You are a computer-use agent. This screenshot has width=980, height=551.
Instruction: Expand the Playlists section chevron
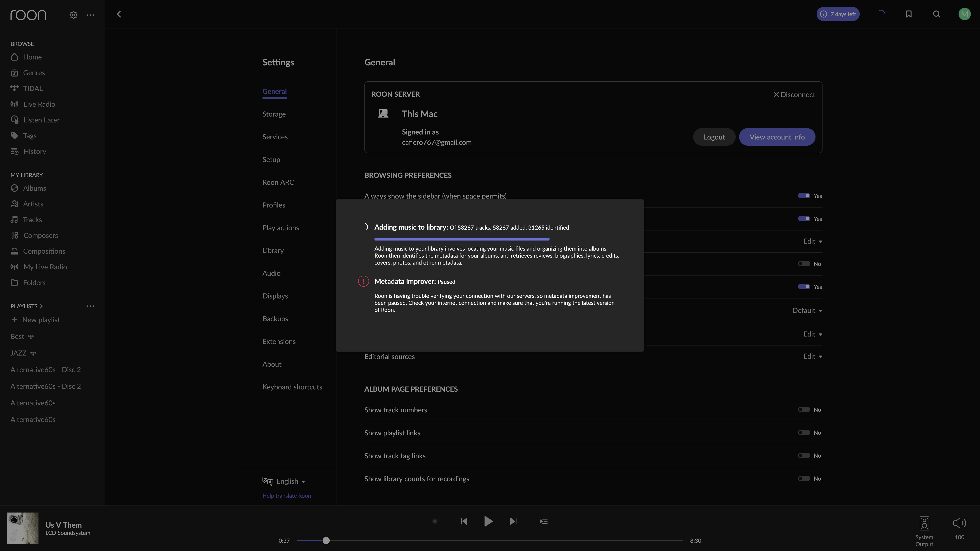[41, 306]
